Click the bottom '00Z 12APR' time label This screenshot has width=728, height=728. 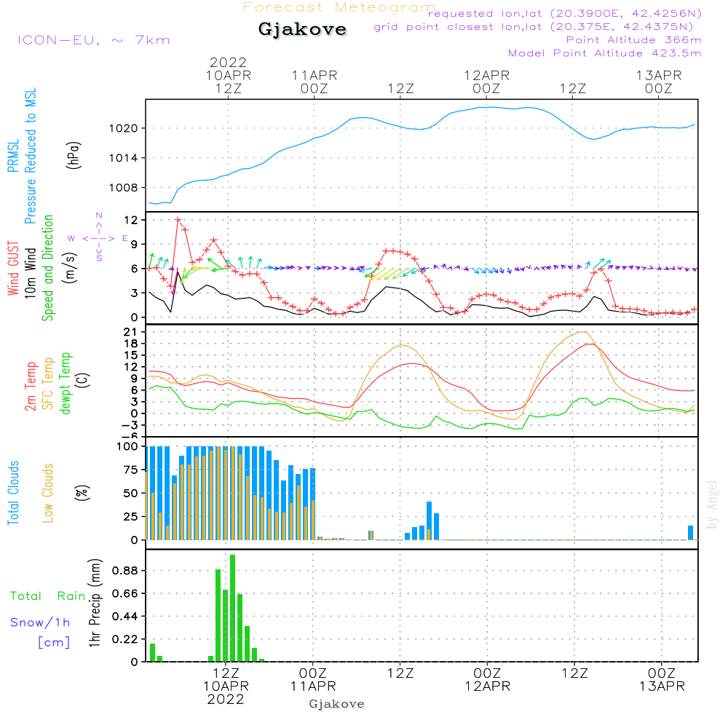coord(488,680)
